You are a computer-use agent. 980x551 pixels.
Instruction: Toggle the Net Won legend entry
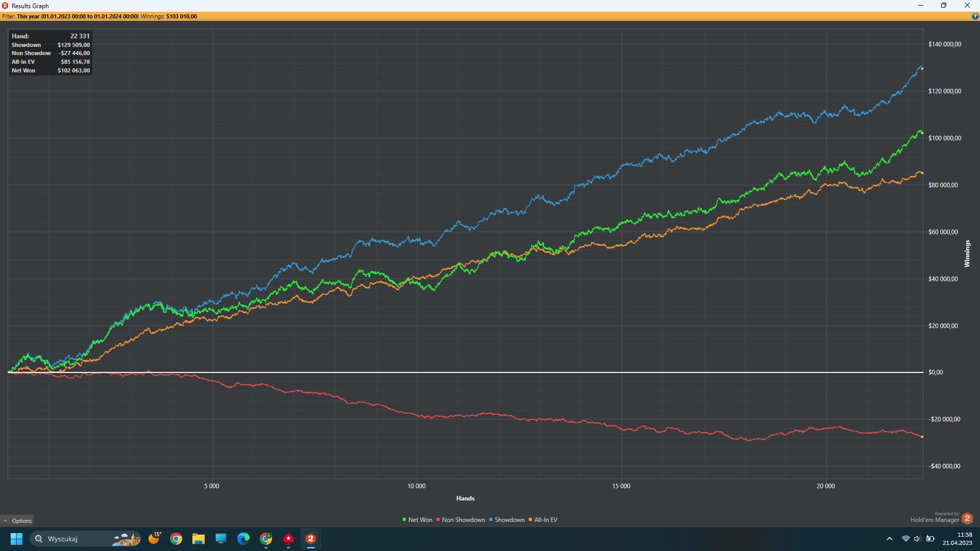pos(417,520)
